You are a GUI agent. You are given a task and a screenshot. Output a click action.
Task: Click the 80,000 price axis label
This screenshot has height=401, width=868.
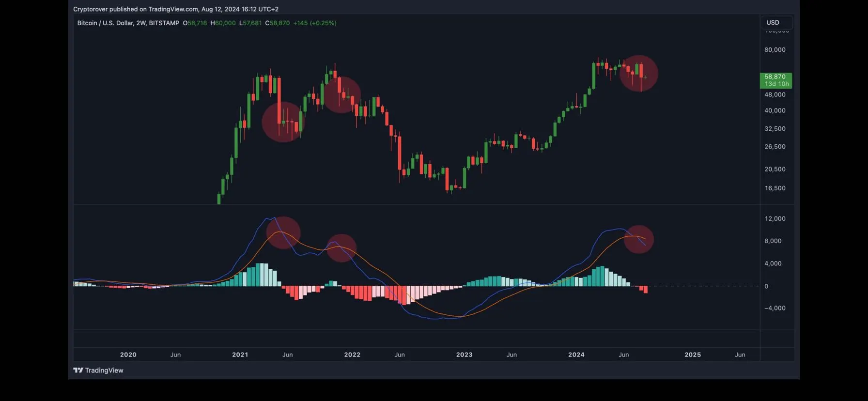click(x=775, y=50)
